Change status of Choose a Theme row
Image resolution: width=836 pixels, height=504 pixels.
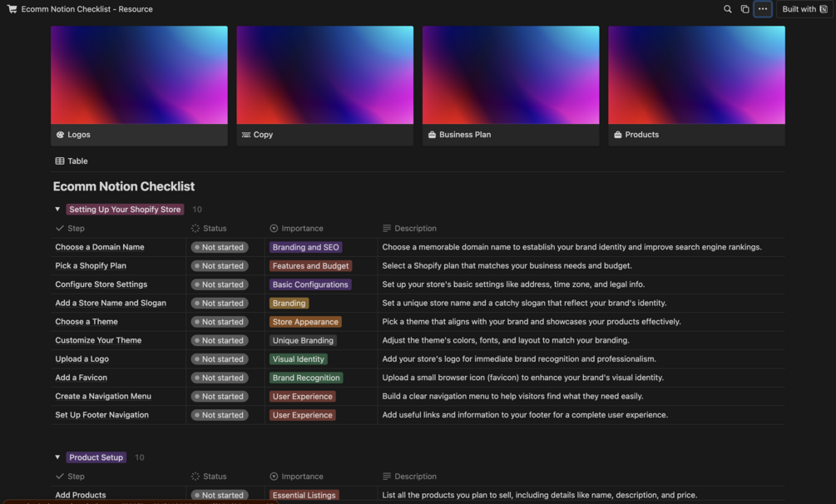pos(220,322)
